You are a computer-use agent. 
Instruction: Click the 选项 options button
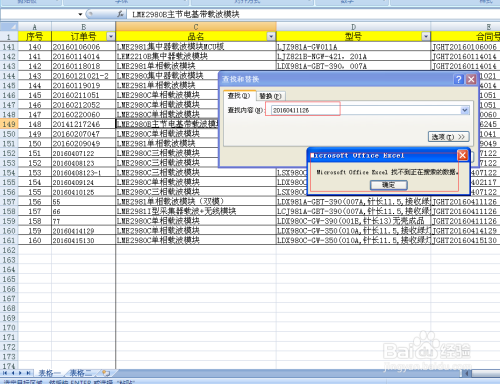tap(448, 137)
